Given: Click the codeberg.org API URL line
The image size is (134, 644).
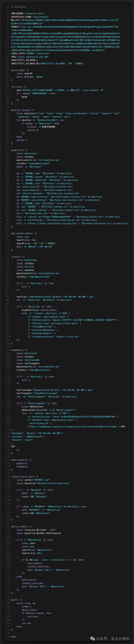Looking at the screenshot, I should 76,426.
